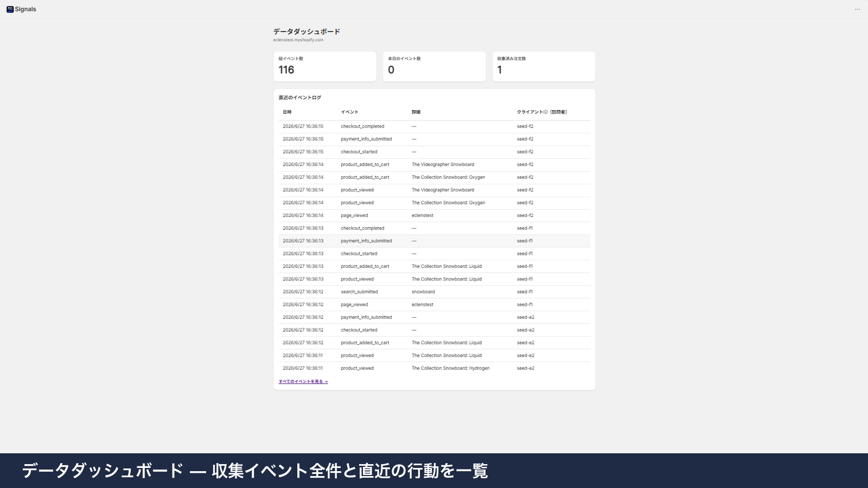868x488 pixels.
Task: Click checkout_started in the seed-f1 row
Action: [359, 254]
